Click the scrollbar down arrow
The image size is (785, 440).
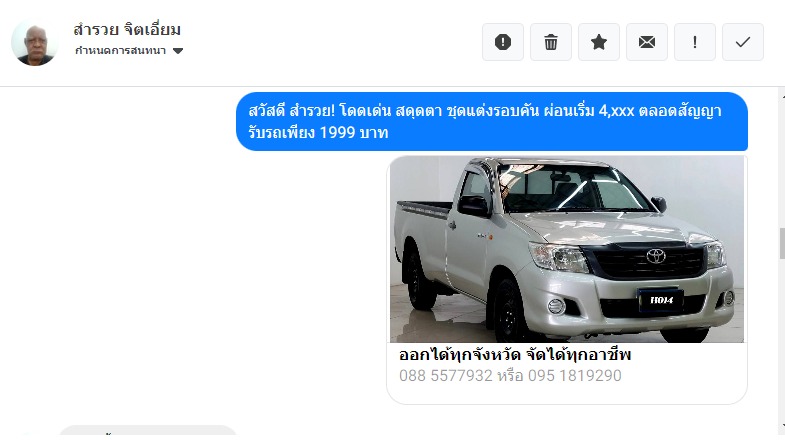782,427
